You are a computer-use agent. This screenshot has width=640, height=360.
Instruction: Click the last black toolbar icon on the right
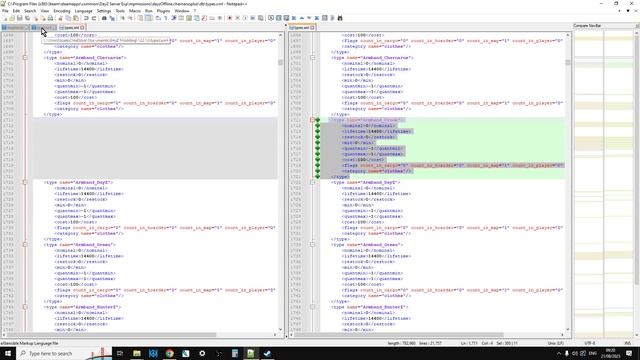340,18
